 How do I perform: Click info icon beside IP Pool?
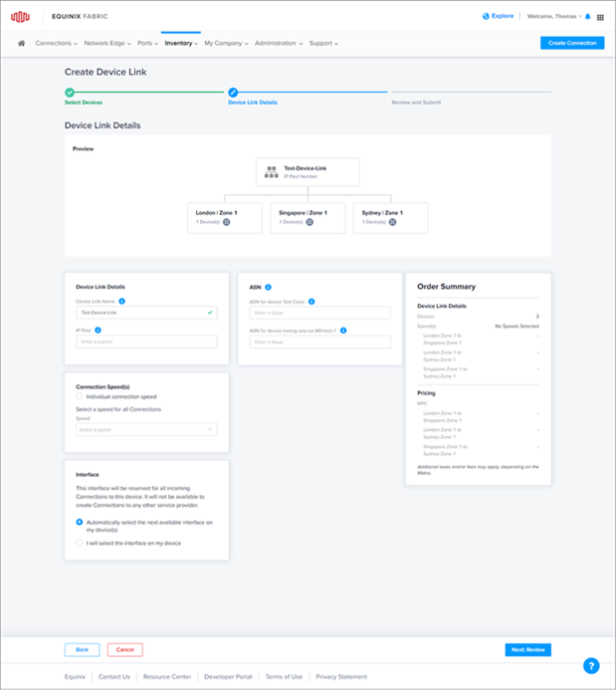tap(99, 330)
